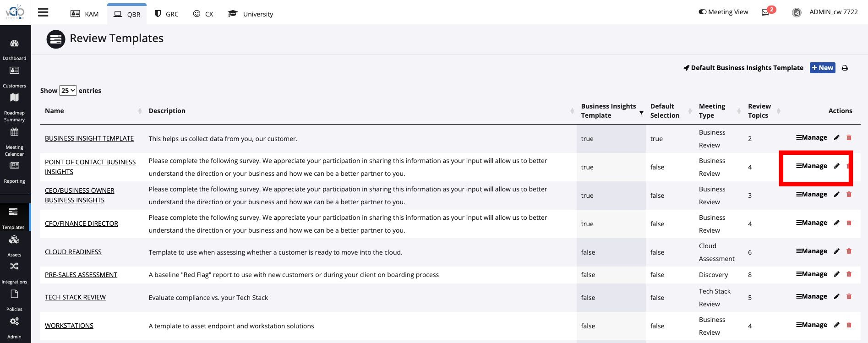Viewport: 868px width, 343px height.
Task: Open the hamburger menu icon
Action: point(43,12)
